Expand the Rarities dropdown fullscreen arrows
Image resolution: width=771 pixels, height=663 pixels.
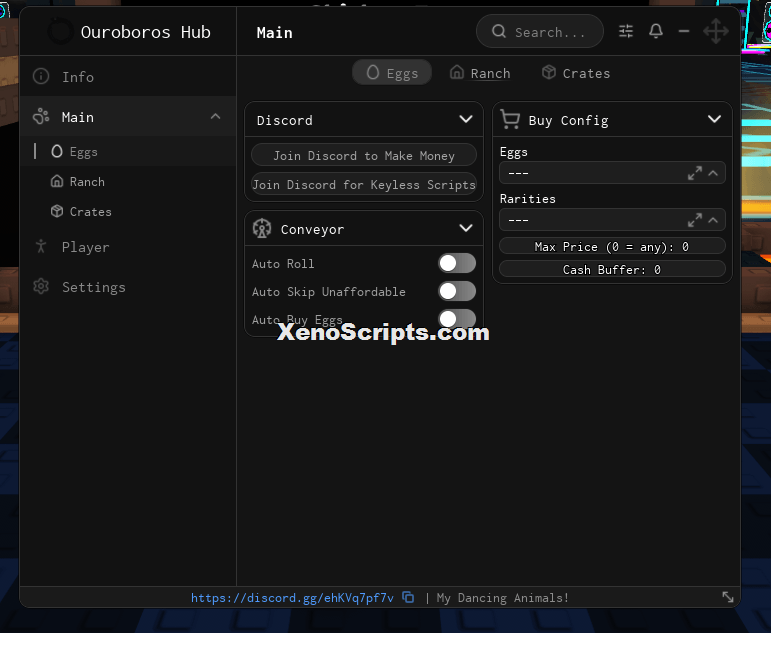(x=694, y=220)
